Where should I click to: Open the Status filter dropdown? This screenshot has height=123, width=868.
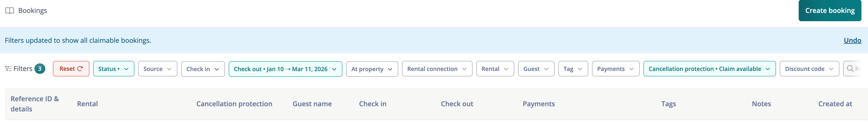coord(114,69)
